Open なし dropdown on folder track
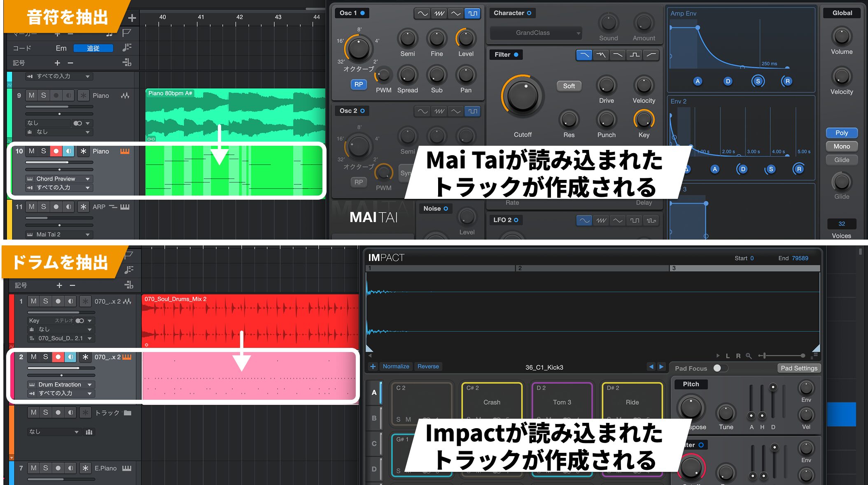Screen dimensions: 868x485 (54, 431)
